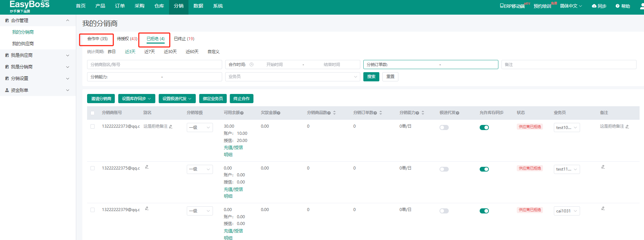Click the help icon next to 分销能力 column header
This screenshot has height=240, width=644.
click(x=417, y=113)
